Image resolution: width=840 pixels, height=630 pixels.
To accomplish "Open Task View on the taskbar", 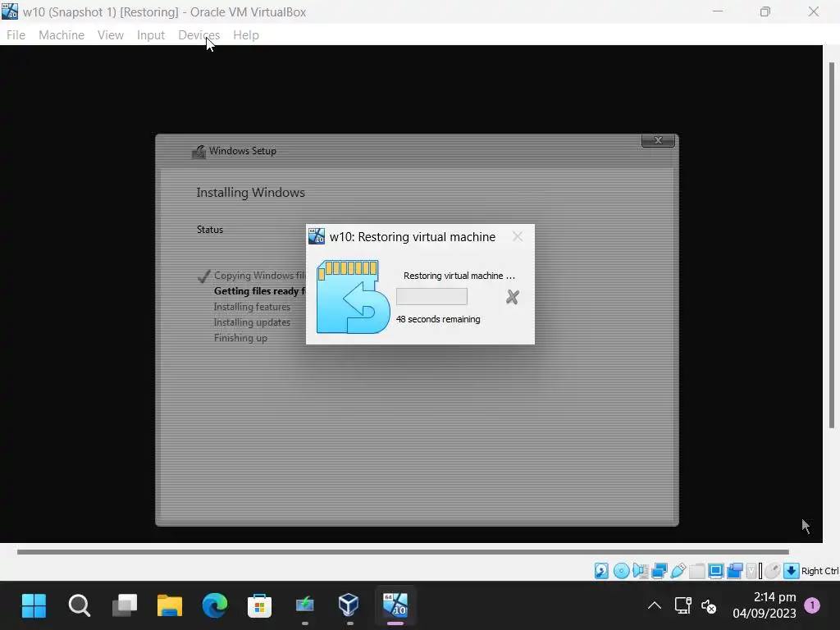I will (125, 606).
